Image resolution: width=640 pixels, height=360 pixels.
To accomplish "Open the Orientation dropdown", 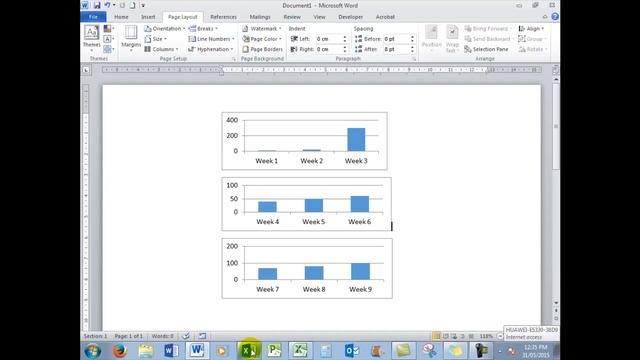I will tap(164, 29).
